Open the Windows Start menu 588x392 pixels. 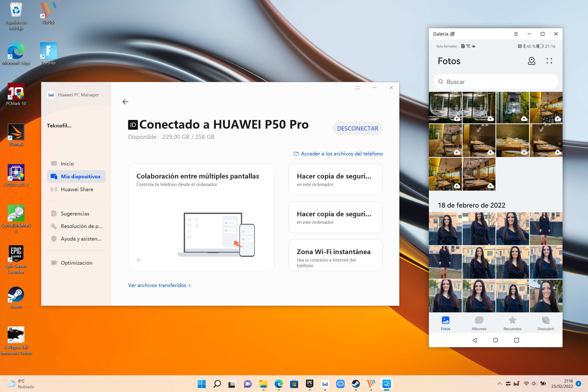(202, 384)
